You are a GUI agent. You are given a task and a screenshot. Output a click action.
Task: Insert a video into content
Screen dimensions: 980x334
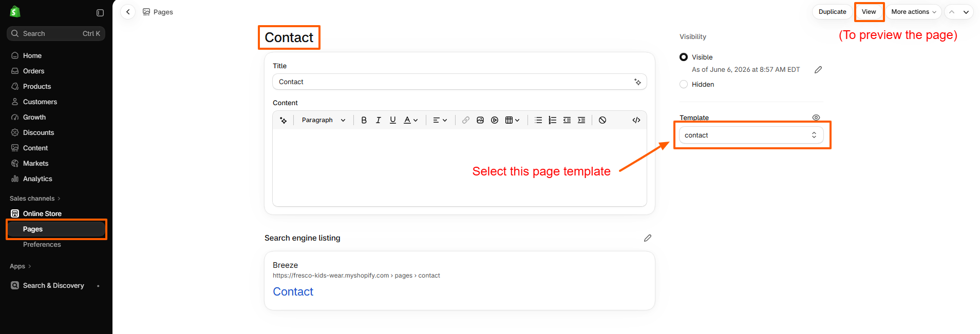tap(495, 120)
